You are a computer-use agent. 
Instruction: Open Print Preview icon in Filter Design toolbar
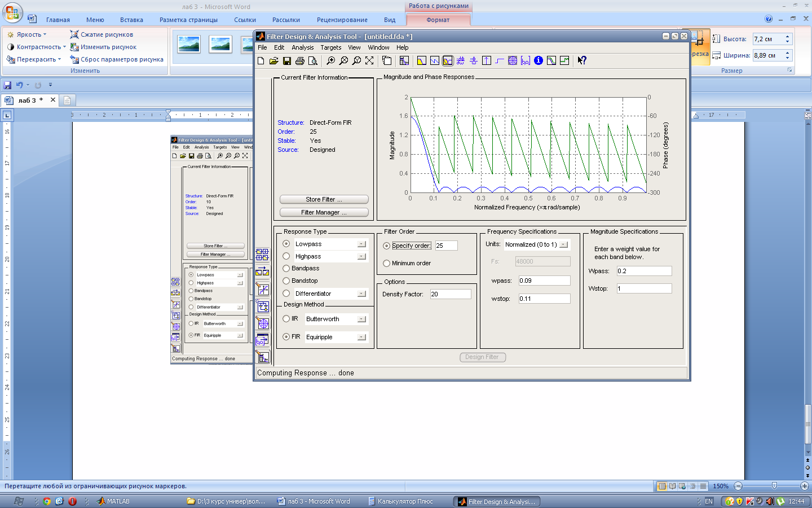coord(313,60)
